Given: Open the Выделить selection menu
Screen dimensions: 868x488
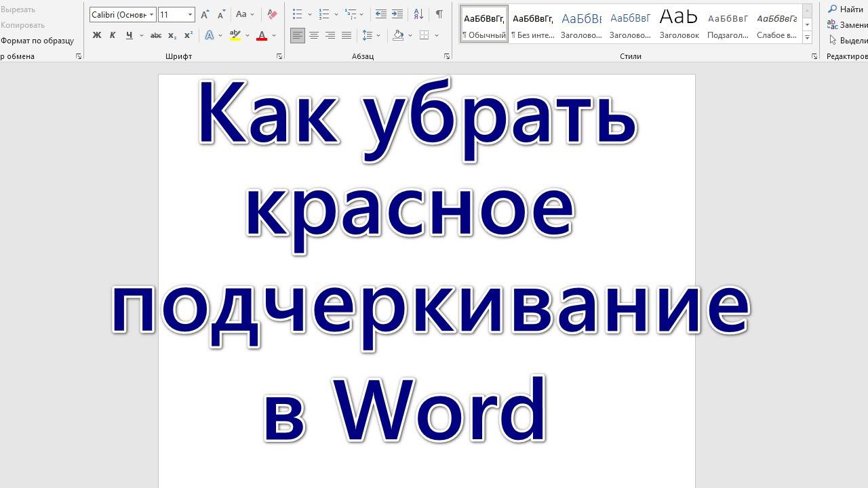Looking at the screenshot, I should tap(848, 41).
